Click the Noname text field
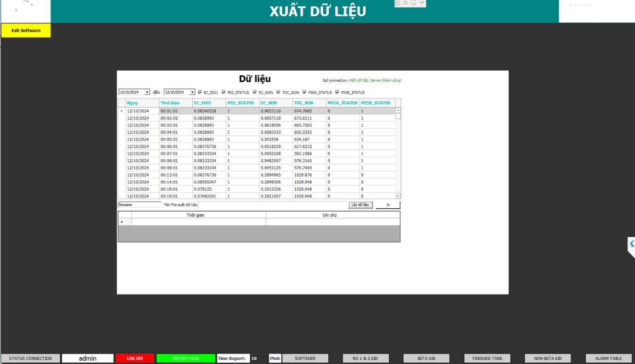This screenshot has height=364, width=635. [x=139, y=205]
